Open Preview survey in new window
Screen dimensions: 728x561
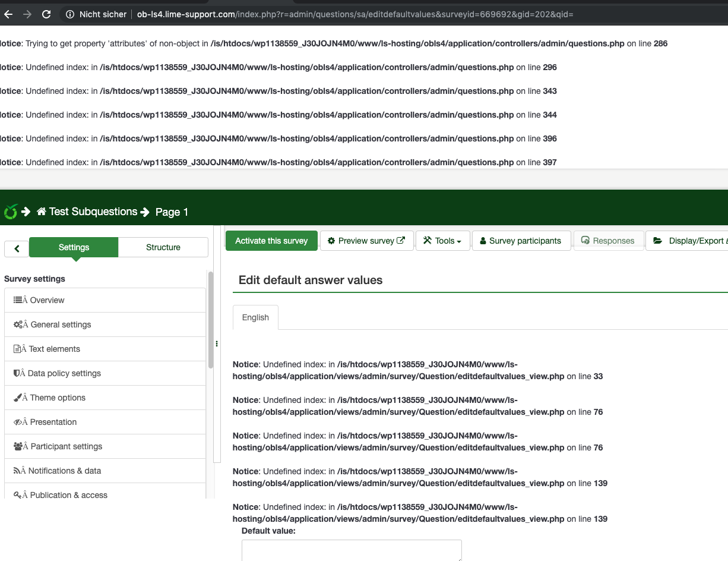click(366, 241)
